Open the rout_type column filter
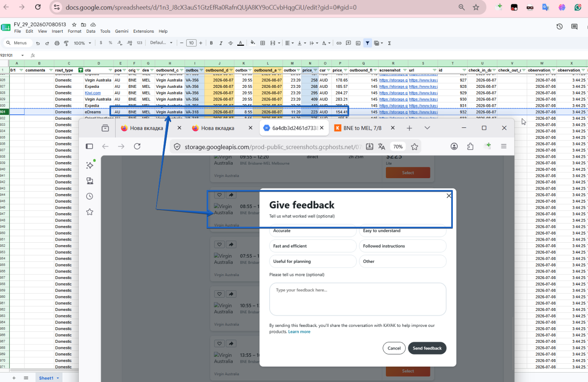The width and height of the screenshot is (588, 382). pos(80,70)
